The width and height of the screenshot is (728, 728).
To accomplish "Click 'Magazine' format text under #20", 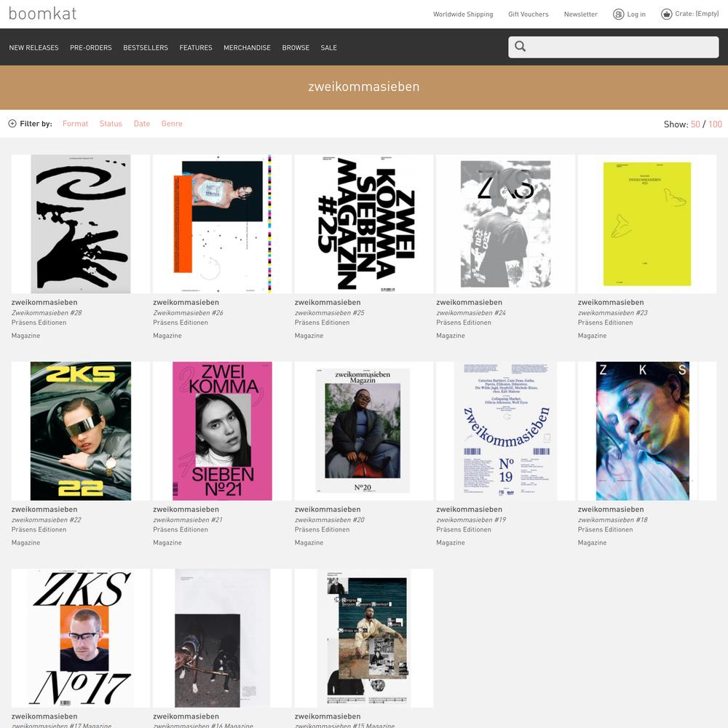I will (x=309, y=543).
